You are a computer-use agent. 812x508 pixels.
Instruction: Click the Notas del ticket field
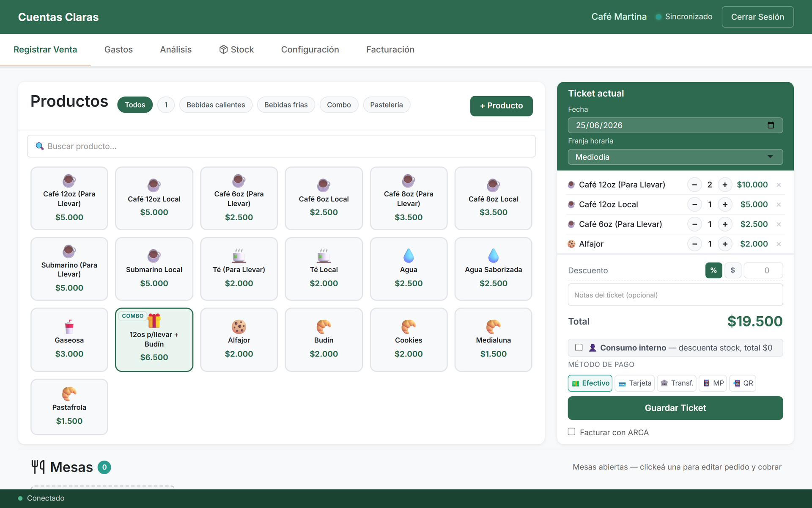[675, 295]
